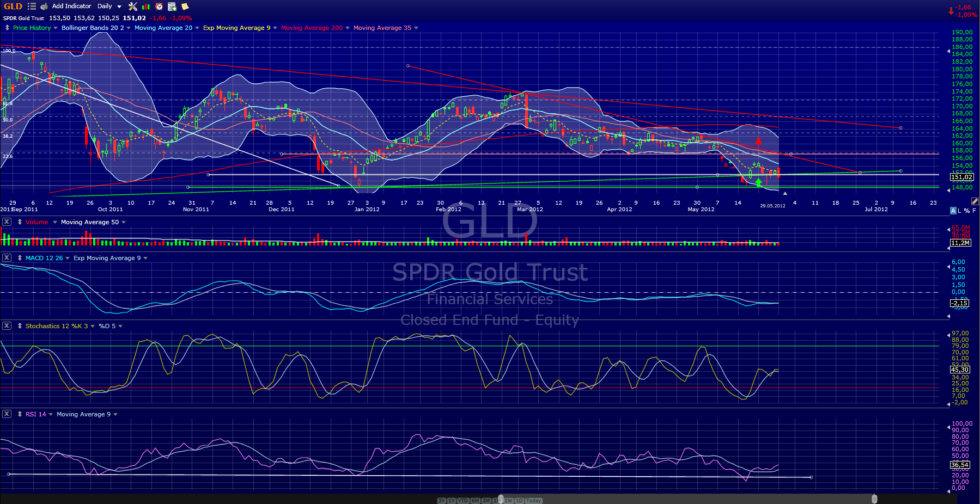Viewport: 980px width, 504px height.
Task: Expand the RSI Moving Average 9 dropdown arrow
Action: click(x=115, y=415)
